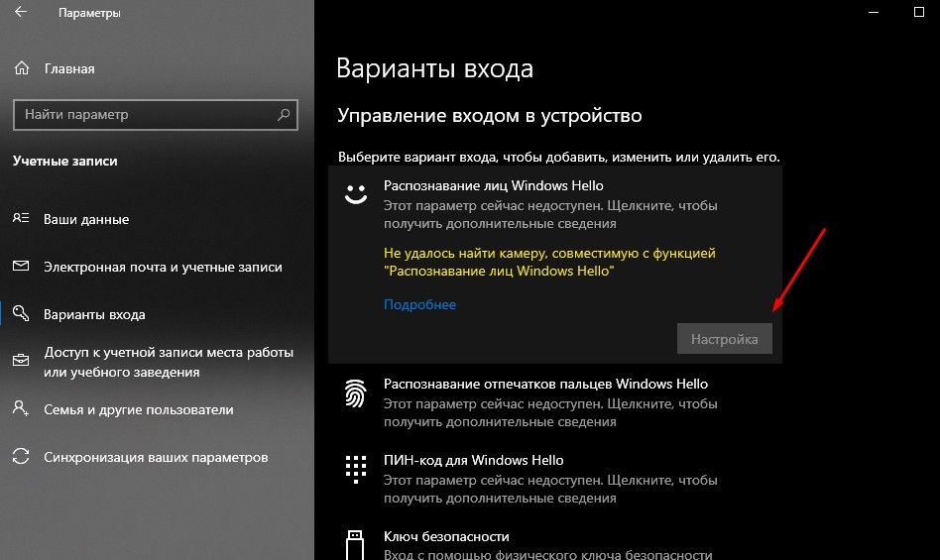
Task: Click the Home icon in sidebar
Action: tap(21, 68)
